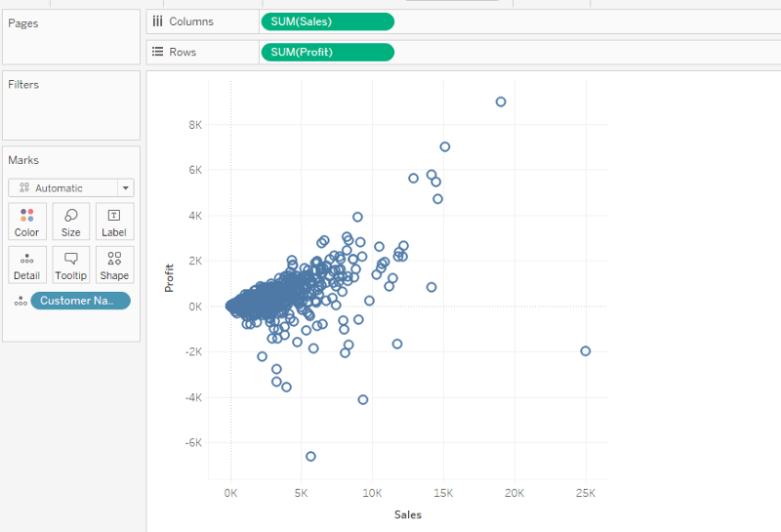Viewport: 781px width, 532px height.
Task: Open the Size option in Marks card
Action: [x=71, y=222]
